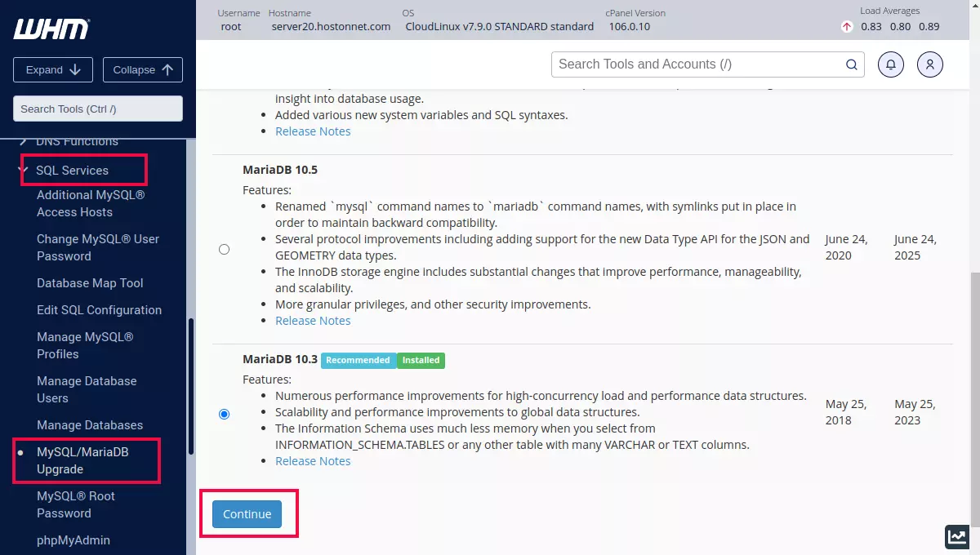Collapse the SQL Services section
This screenshot has width=980, height=555.
pyautogui.click(x=73, y=171)
